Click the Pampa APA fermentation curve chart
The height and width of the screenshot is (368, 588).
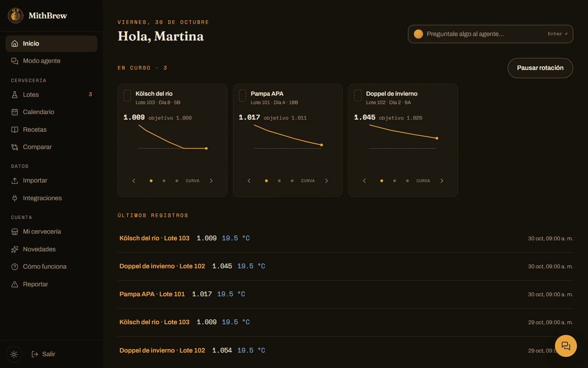288,137
